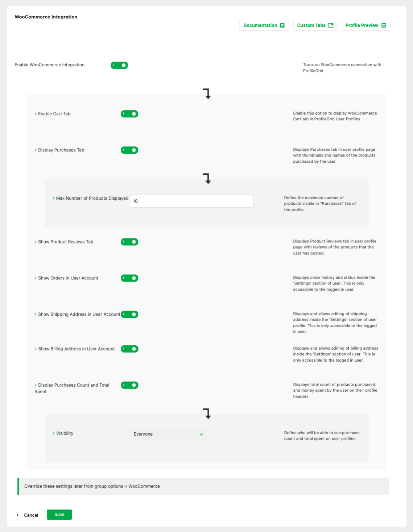The width and height of the screenshot is (413, 532).
Task: Open Documentation via its page icon
Action: 282,25
